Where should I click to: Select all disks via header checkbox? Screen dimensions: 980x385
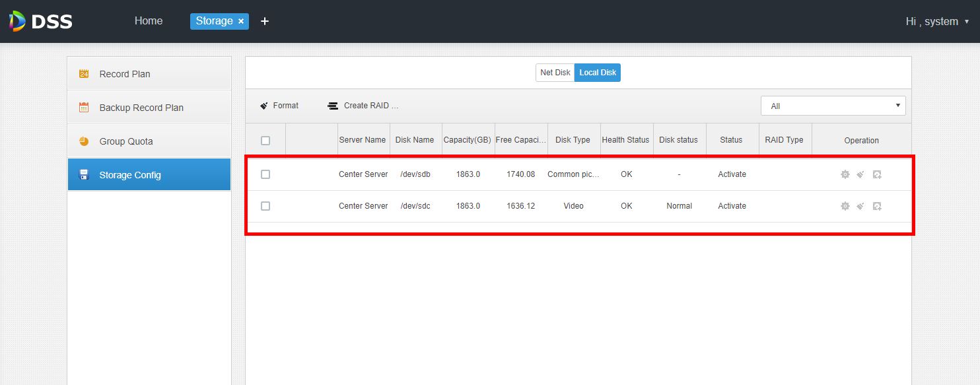265,140
